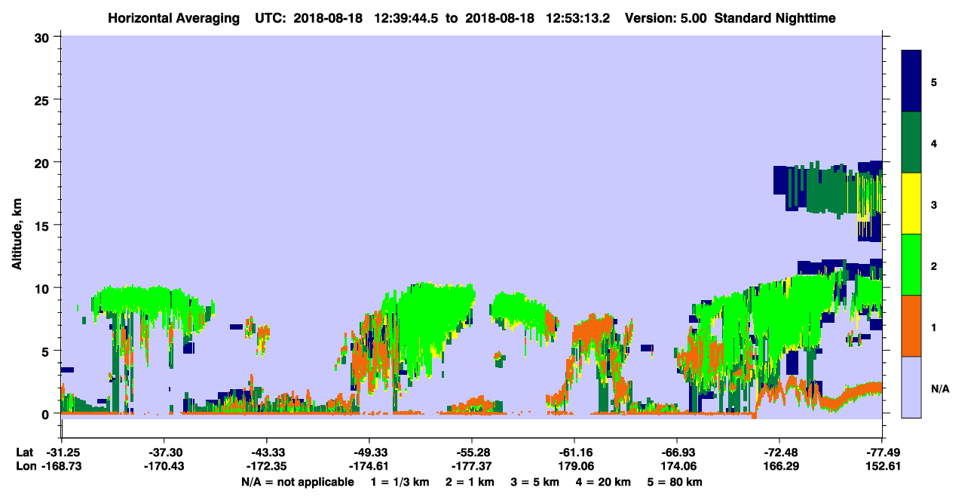
Task: Click the end time '12:53:13.2'
Action: [578, 17]
